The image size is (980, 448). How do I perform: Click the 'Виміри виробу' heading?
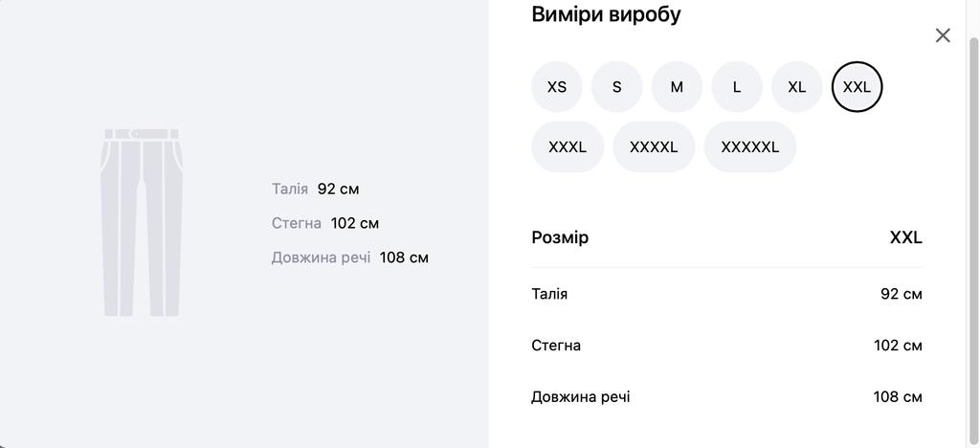coord(606,14)
